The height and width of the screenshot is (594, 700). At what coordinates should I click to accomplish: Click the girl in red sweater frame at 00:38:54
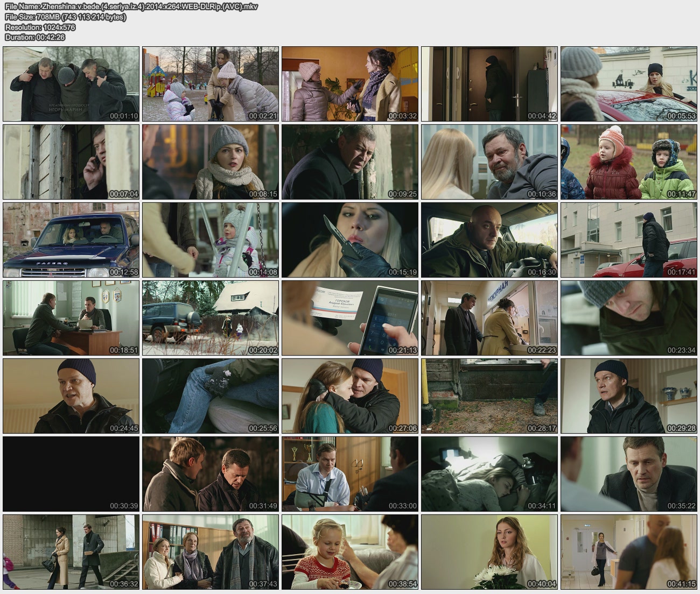350,552
